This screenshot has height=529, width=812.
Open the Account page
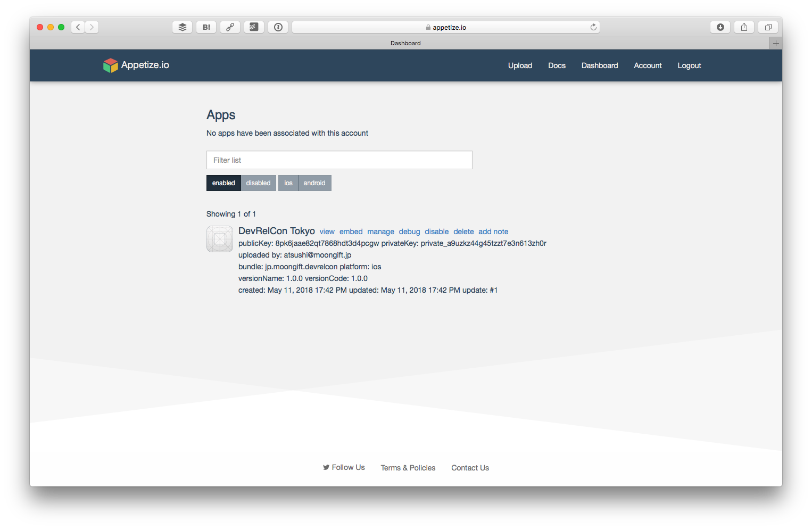[648, 65]
